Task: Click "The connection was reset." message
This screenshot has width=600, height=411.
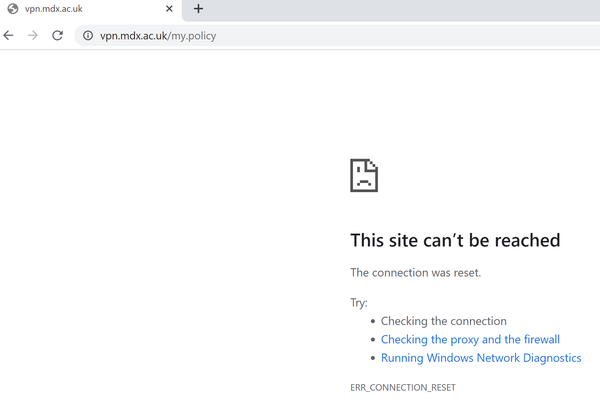Action: click(x=415, y=273)
